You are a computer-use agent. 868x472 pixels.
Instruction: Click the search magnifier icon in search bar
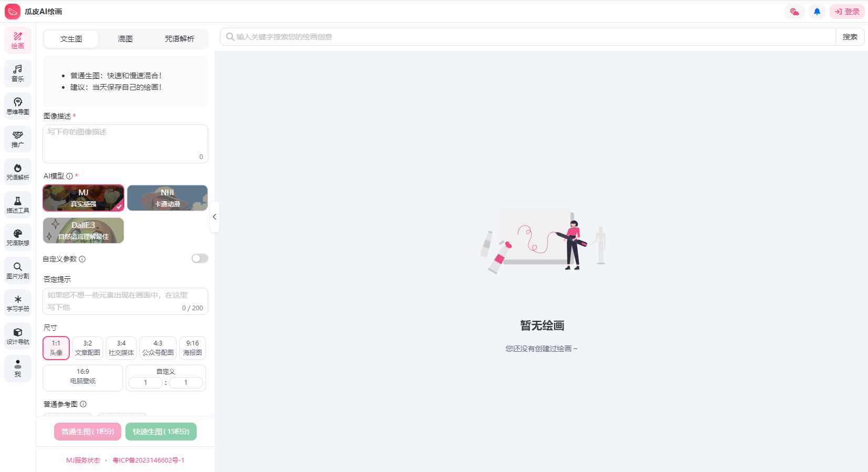click(x=230, y=37)
